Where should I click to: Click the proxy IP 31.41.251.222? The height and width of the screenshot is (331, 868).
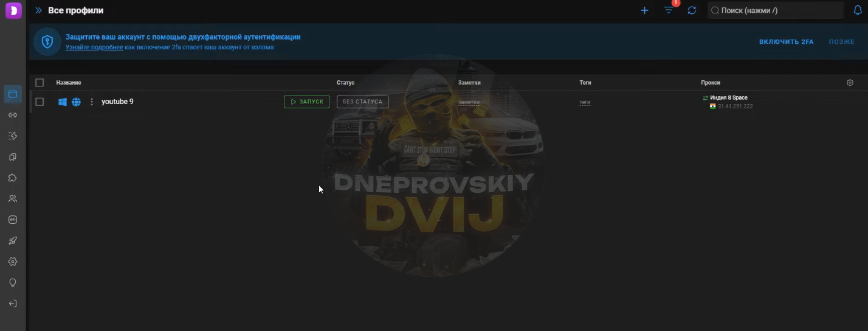tap(735, 106)
